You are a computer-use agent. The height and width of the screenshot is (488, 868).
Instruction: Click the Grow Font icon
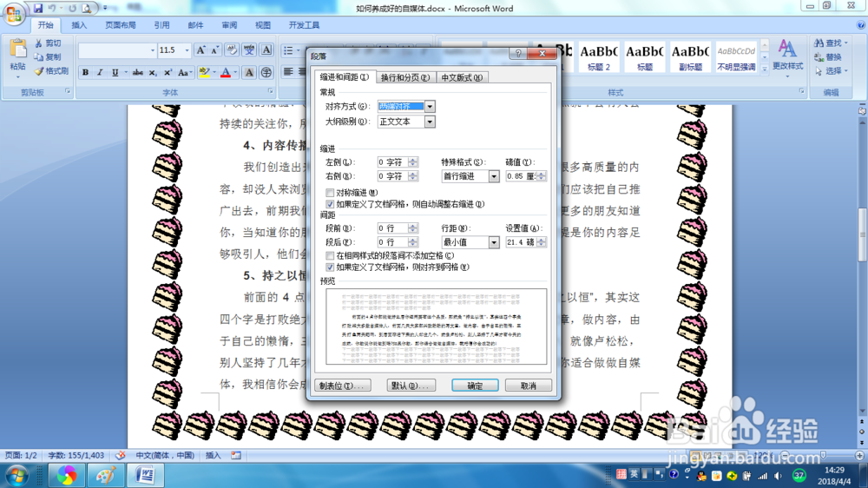(x=201, y=50)
